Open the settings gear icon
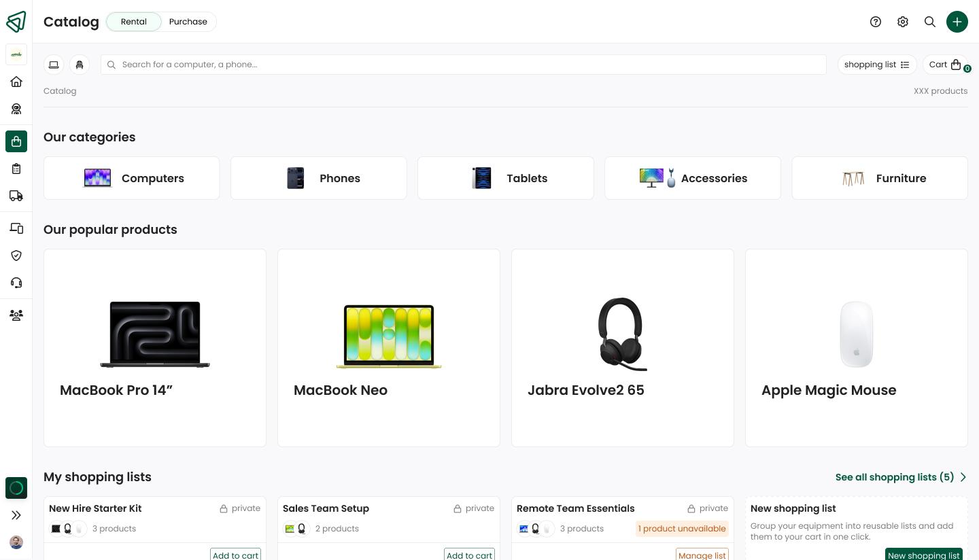The width and height of the screenshot is (979, 560). (903, 22)
